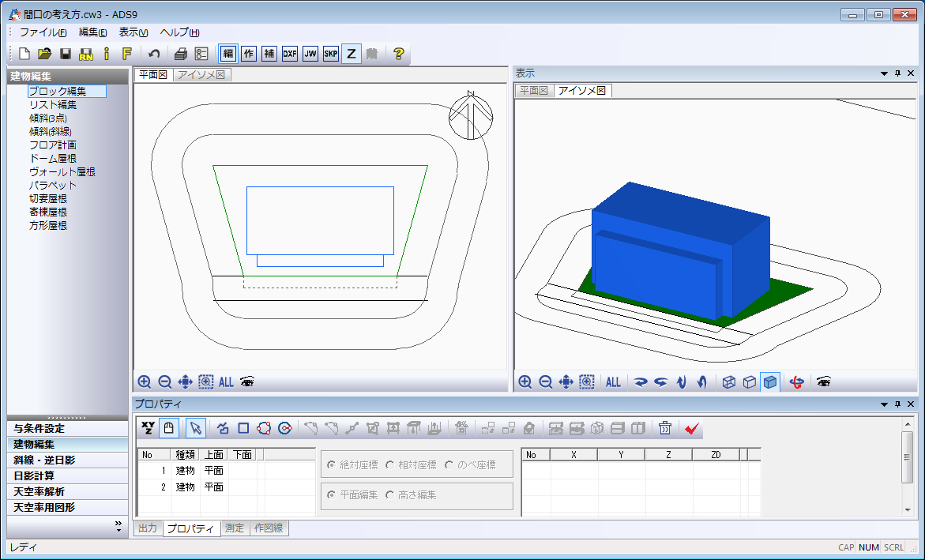Activate the 編 edit mode toolbar button

pyautogui.click(x=228, y=54)
